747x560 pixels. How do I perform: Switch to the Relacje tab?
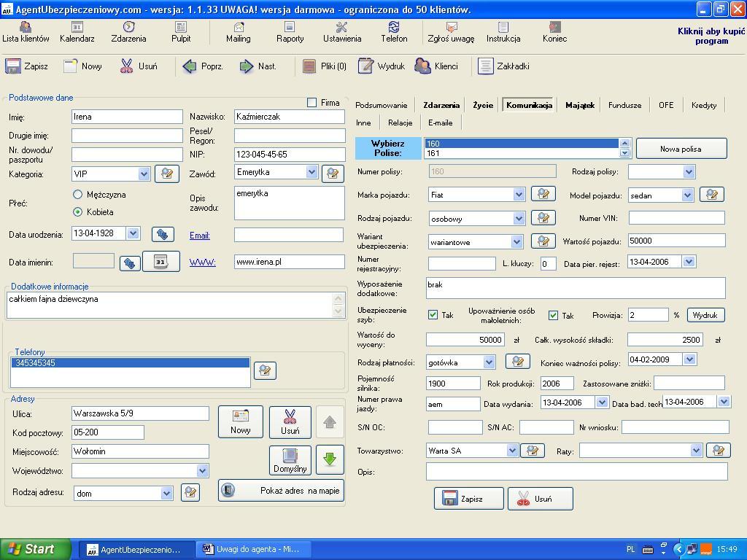(400, 122)
